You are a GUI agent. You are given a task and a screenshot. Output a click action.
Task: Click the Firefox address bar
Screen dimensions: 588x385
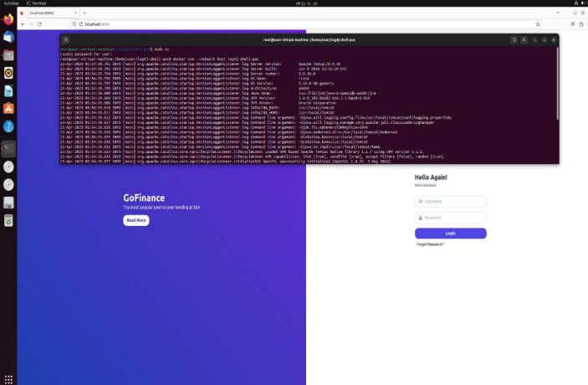(x=305, y=24)
